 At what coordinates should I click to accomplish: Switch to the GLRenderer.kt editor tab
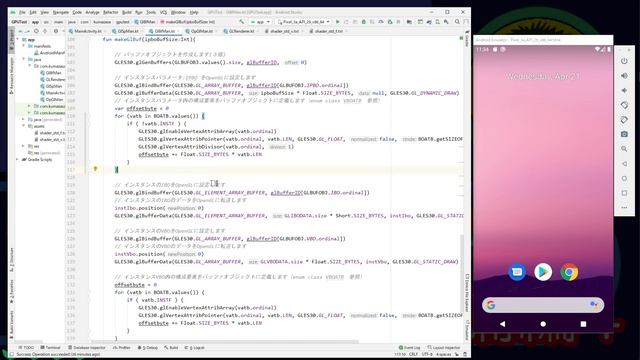coord(241,31)
